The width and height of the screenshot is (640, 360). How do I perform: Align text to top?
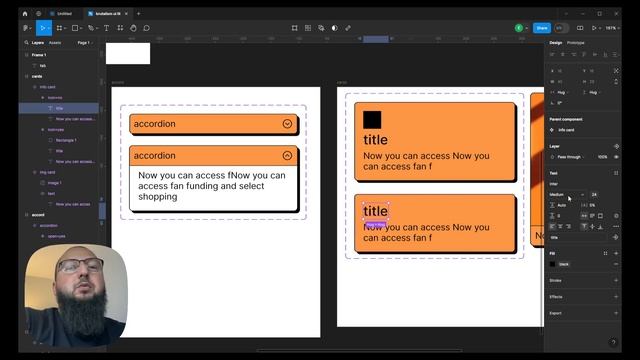coord(584,227)
